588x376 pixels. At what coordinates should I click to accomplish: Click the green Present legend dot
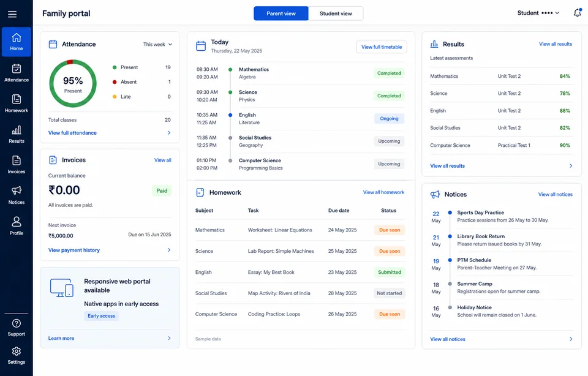115,67
